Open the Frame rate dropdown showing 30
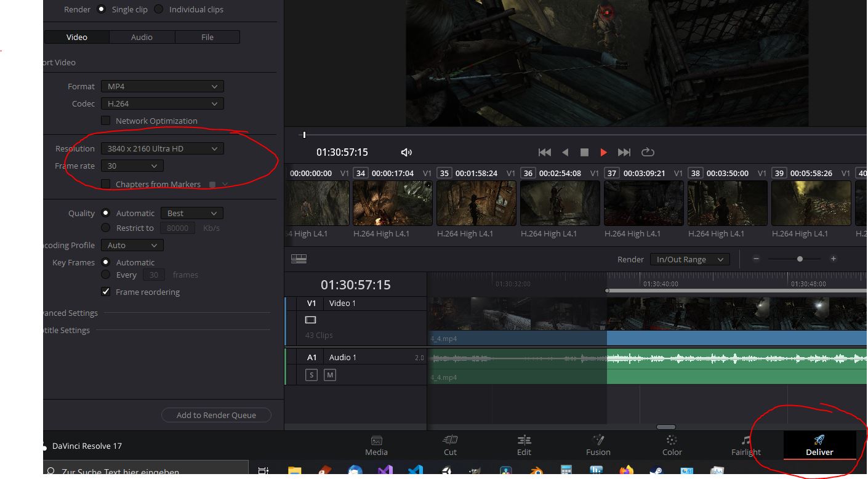 132,166
